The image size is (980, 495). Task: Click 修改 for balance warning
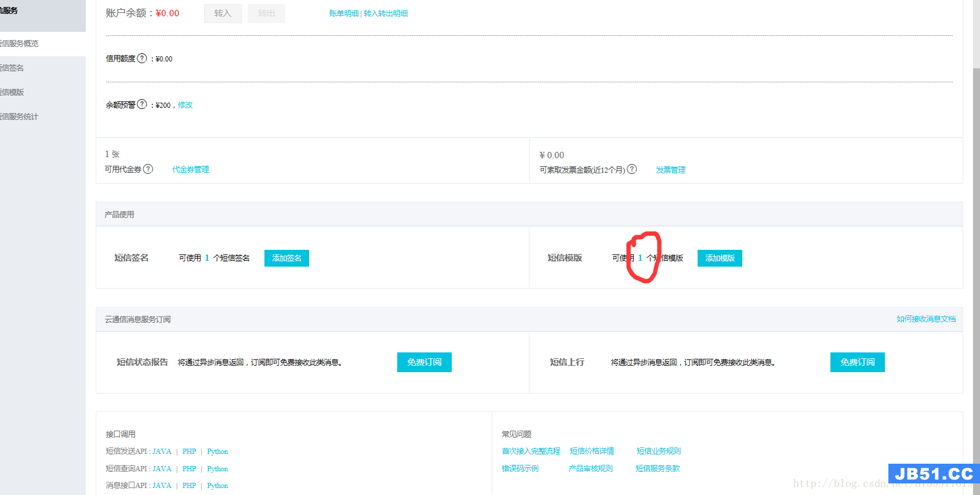[x=185, y=105]
